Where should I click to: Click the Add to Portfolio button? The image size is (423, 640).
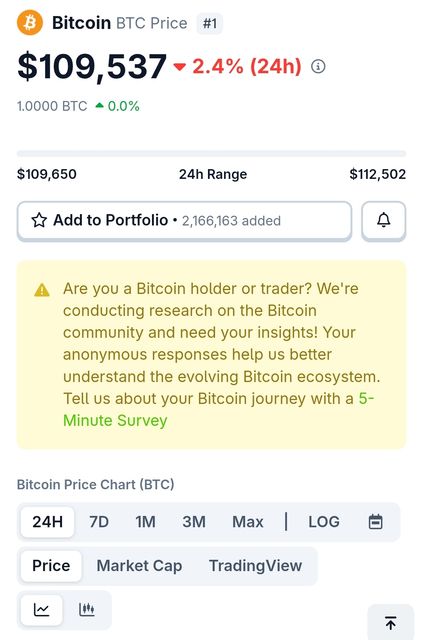pos(184,221)
